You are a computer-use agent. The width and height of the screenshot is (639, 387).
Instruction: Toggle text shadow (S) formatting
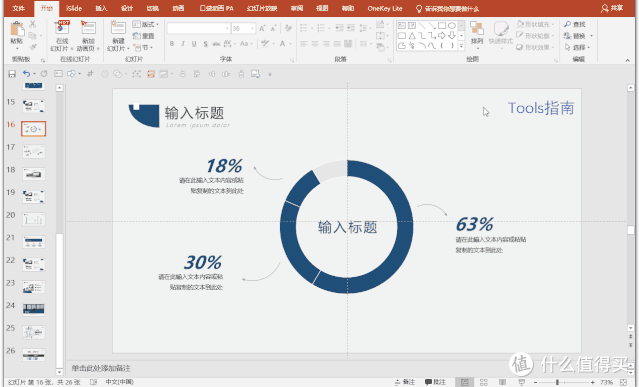point(205,44)
